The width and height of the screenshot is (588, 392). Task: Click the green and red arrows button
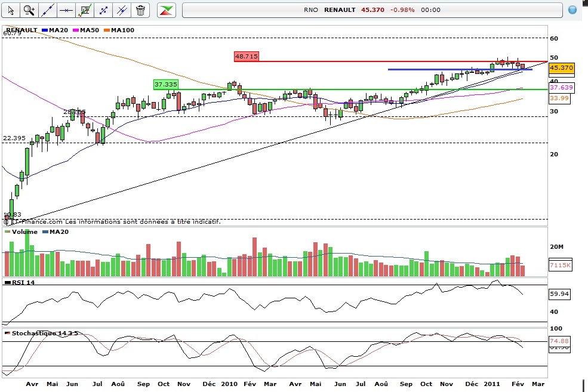tap(166, 10)
